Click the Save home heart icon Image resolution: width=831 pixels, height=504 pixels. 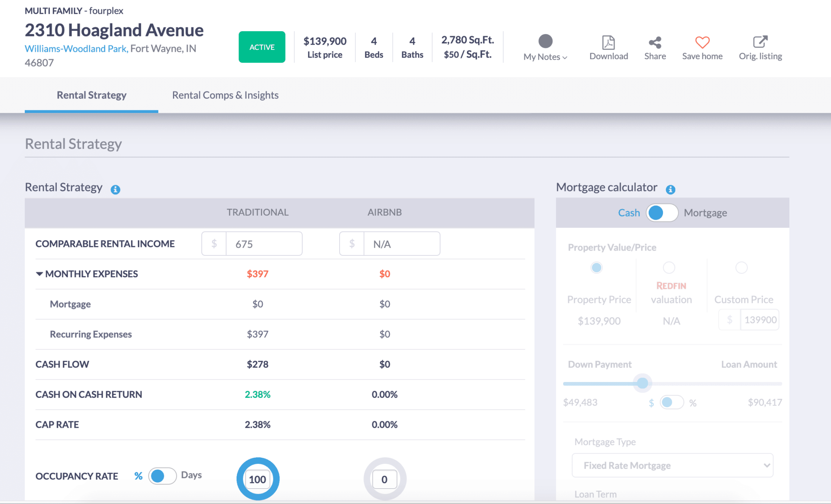coord(702,42)
